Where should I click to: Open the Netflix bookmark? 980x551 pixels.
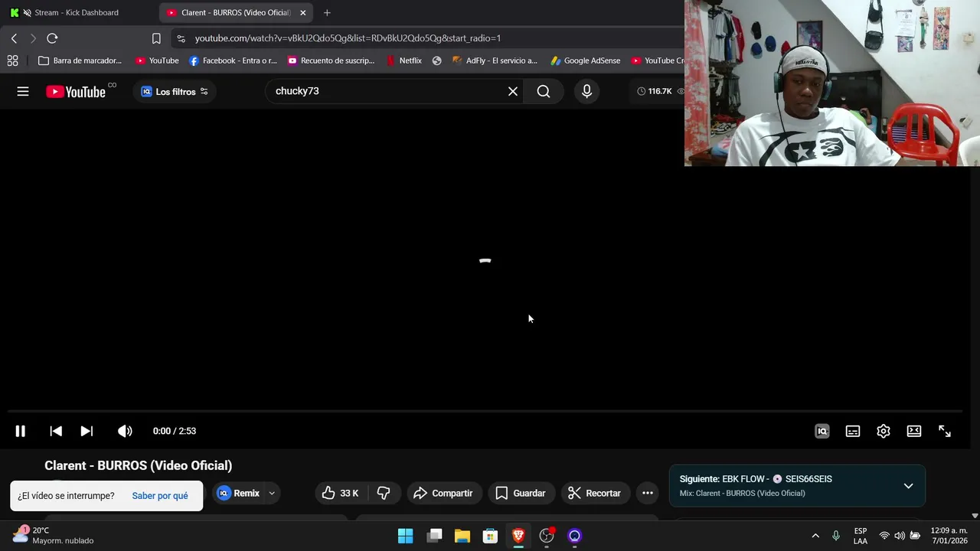pyautogui.click(x=404, y=60)
